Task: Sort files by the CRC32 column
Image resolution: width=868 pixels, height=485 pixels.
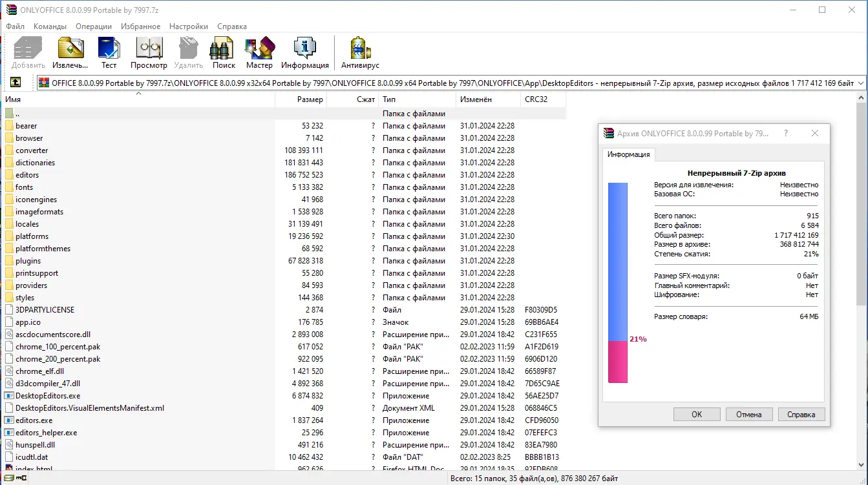Action: (x=544, y=99)
